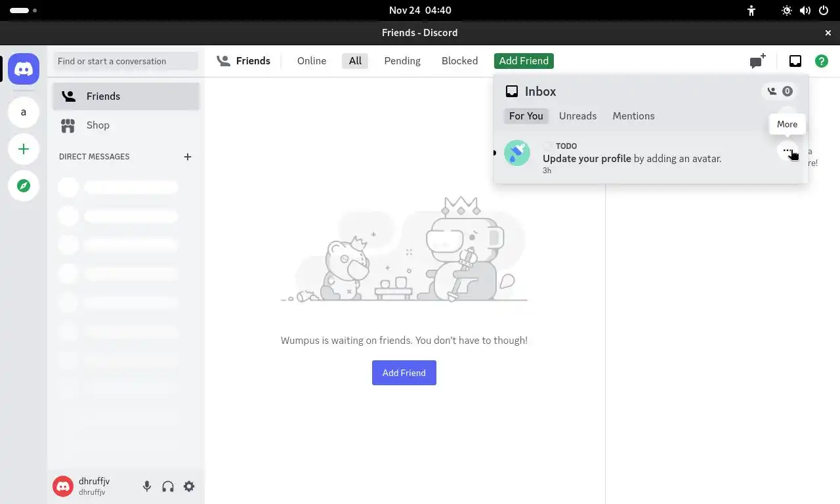Open the power menu icon
Screen dimensions: 840x504
[x=824, y=10]
